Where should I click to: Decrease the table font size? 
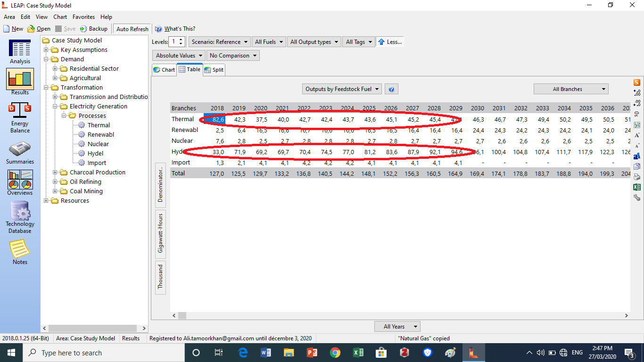[x=637, y=145]
